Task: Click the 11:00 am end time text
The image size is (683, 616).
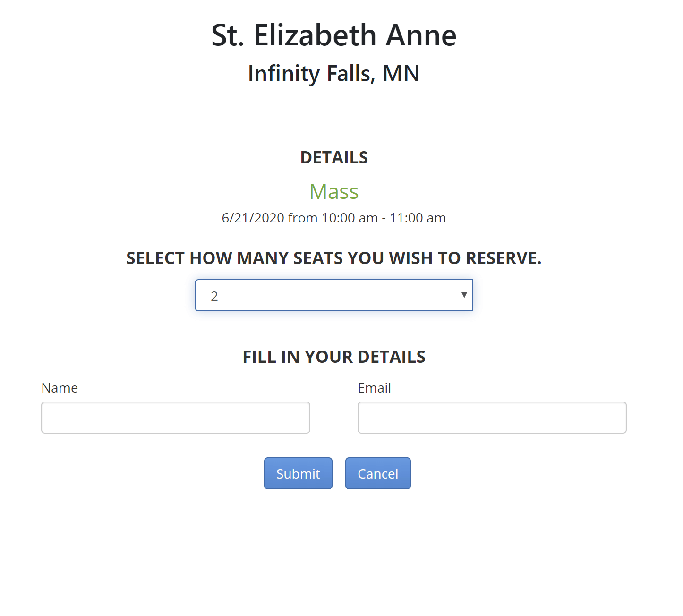Action: 418,218
